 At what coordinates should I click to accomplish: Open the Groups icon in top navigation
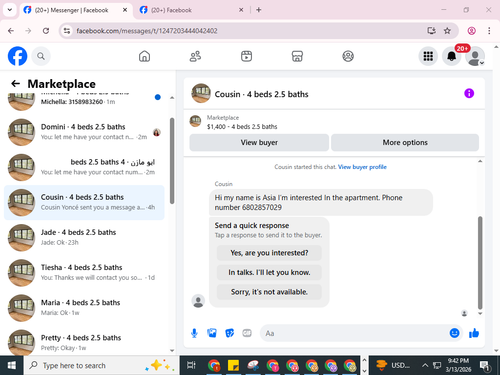point(348,56)
